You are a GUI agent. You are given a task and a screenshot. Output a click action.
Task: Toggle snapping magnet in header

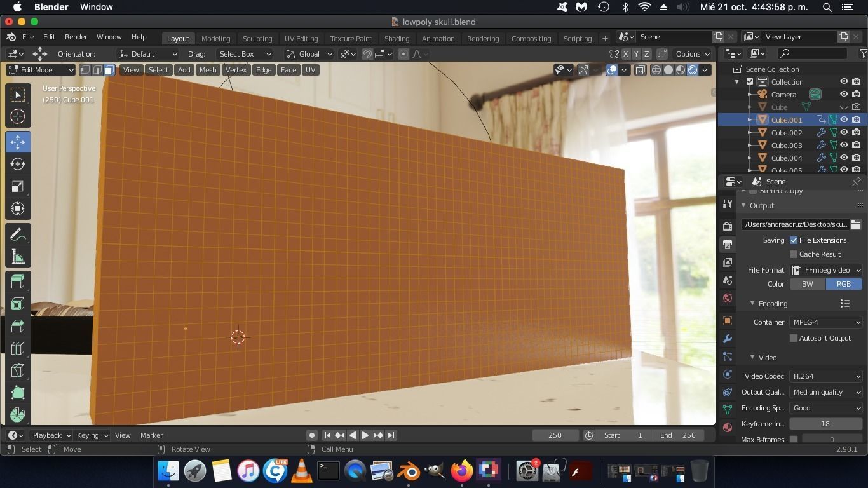coord(367,54)
